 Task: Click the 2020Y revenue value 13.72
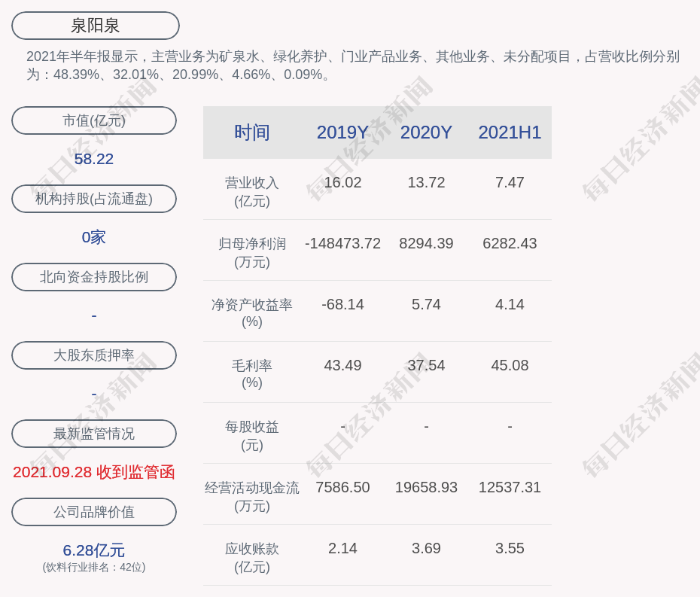[x=426, y=183]
